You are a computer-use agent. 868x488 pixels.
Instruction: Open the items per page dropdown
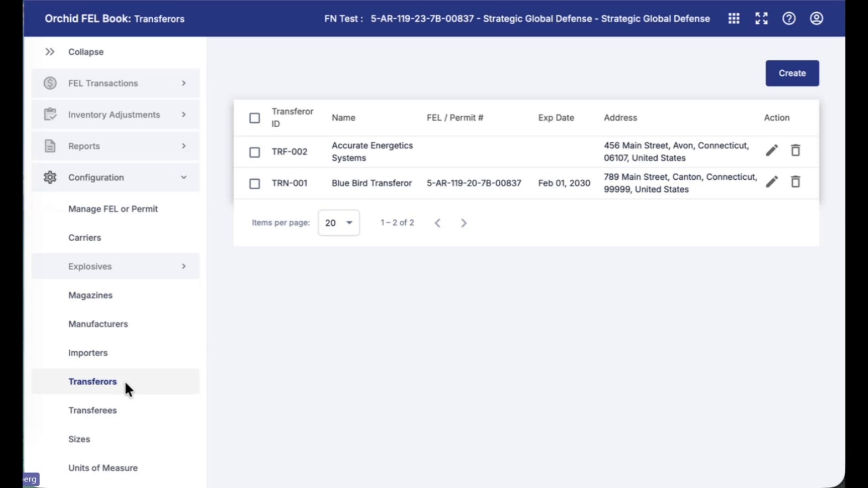(339, 222)
